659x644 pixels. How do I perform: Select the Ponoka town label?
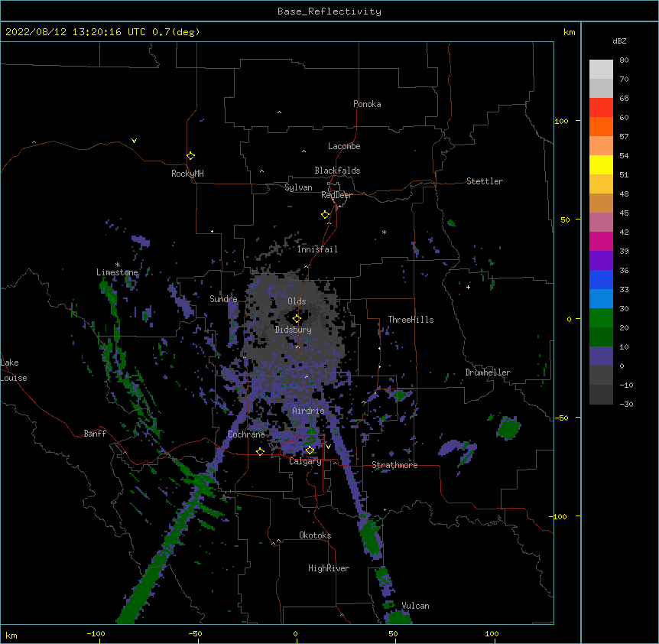click(x=367, y=104)
